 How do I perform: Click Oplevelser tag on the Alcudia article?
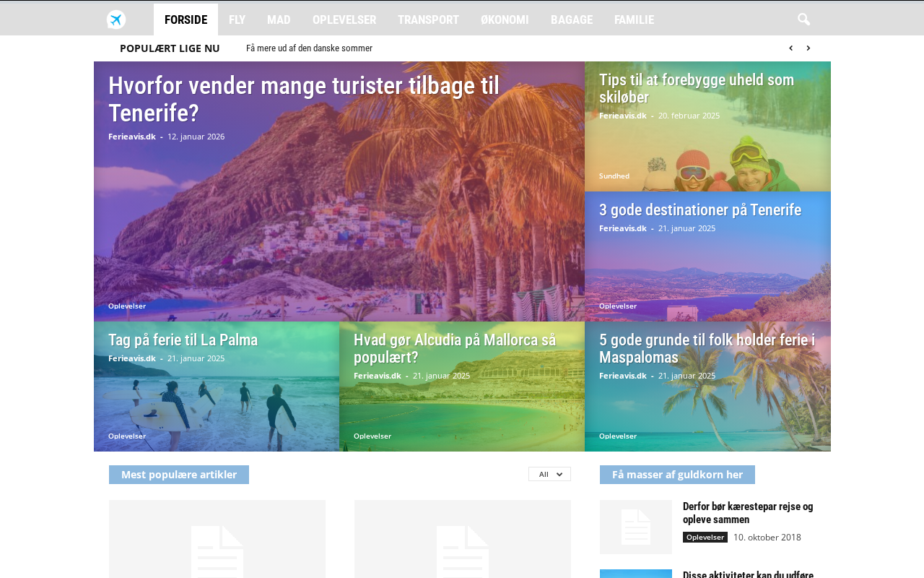coord(372,436)
